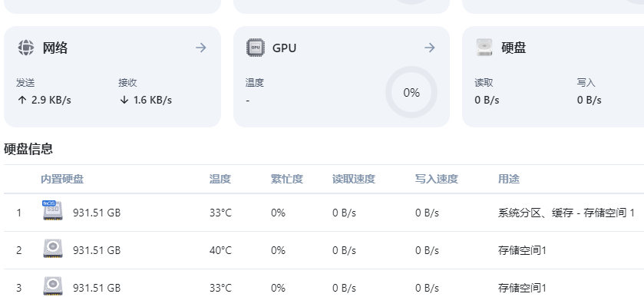Click the SSD icon for disk 1
The width and height of the screenshot is (644, 297).
pyautogui.click(x=52, y=211)
